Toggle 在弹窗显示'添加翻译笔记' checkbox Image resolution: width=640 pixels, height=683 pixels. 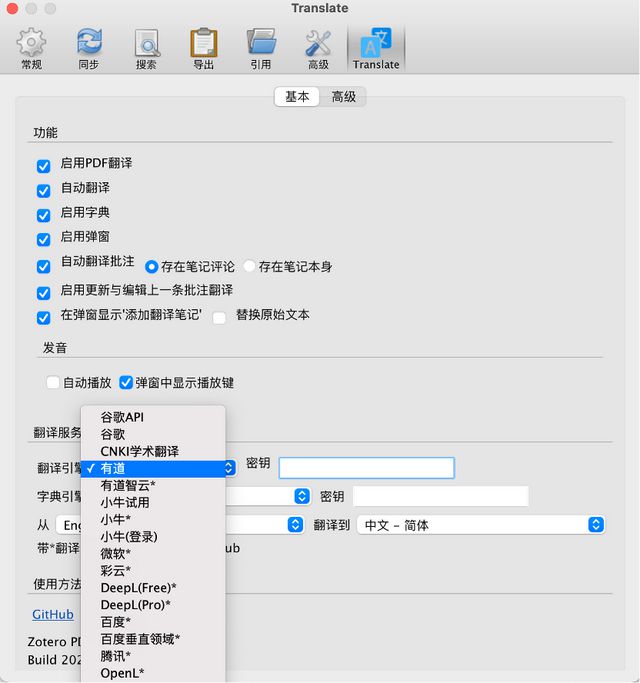pyautogui.click(x=44, y=318)
